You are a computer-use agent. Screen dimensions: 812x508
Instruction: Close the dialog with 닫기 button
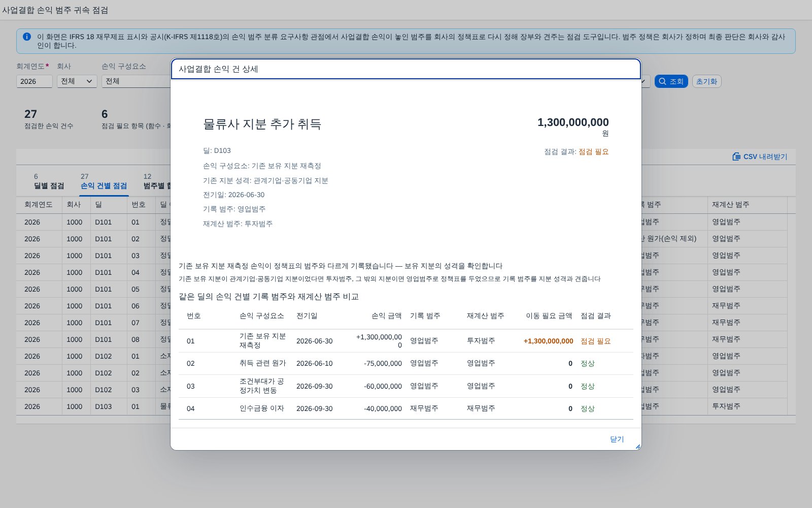pos(617,439)
